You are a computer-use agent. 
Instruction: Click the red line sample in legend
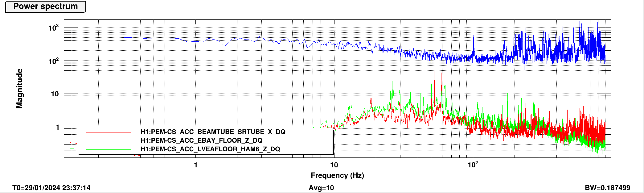tap(109, 132)
